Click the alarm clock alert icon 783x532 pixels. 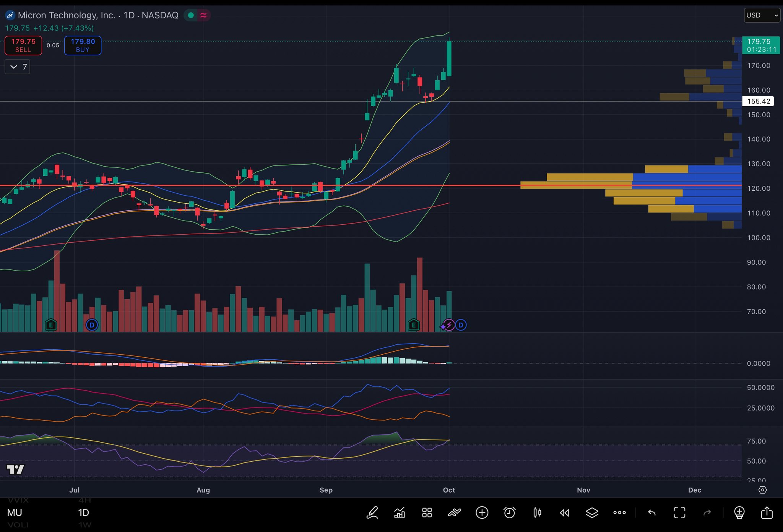click(x=509, y=513)
